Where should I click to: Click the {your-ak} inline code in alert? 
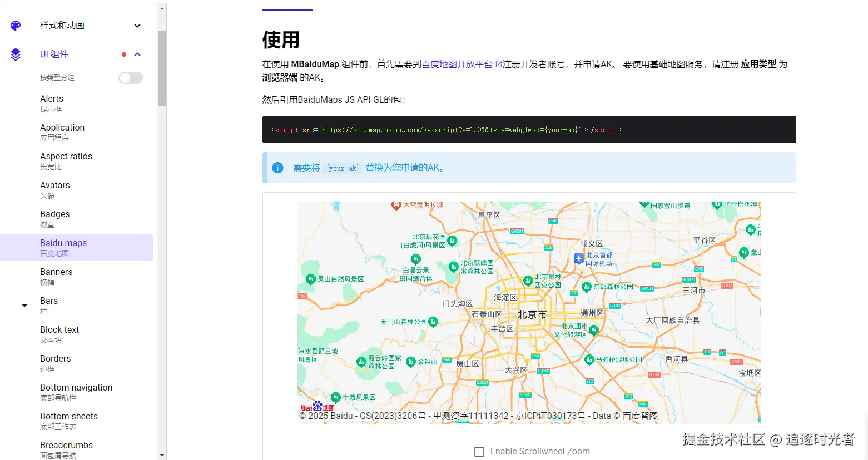point(343,168)
